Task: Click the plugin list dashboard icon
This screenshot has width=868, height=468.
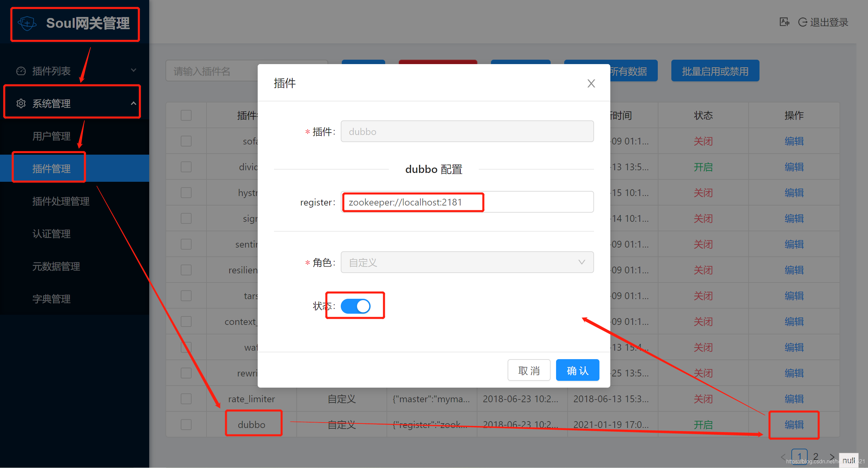Action: click(21, 71)
